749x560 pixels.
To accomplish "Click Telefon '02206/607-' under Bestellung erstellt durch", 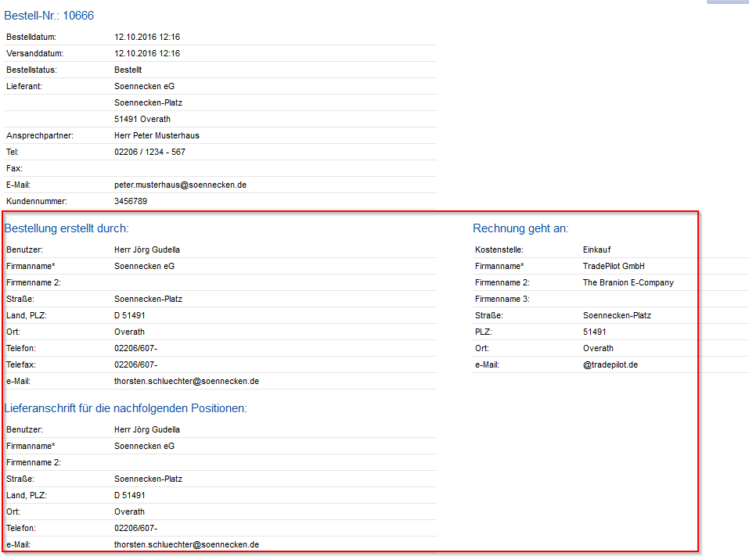I will coord(135,349).
